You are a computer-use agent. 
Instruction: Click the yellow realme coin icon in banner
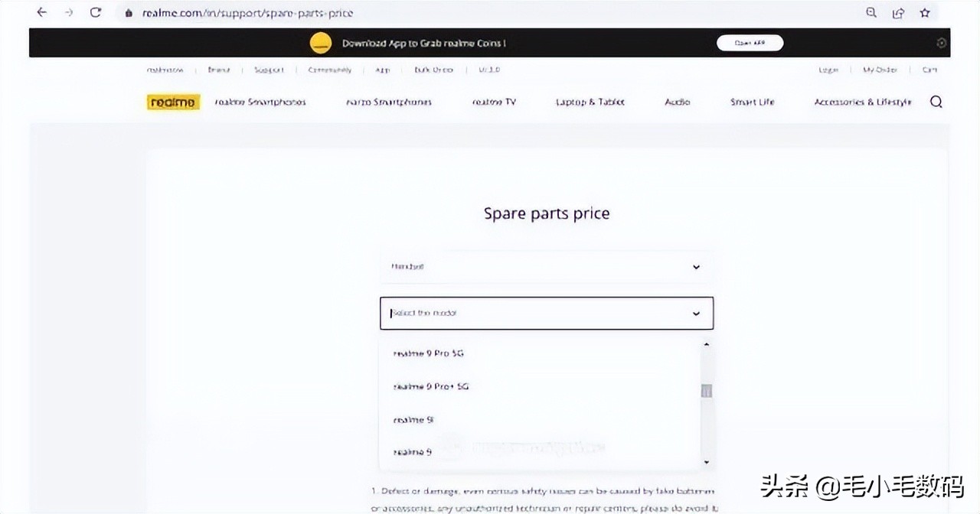(321, 43)
